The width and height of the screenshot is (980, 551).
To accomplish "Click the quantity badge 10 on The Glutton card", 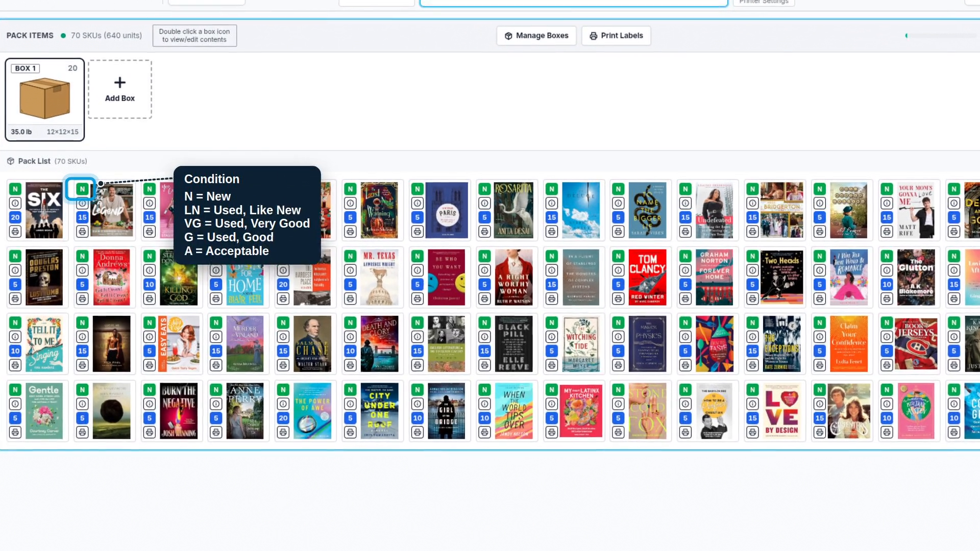I will [x=887, y=284].
